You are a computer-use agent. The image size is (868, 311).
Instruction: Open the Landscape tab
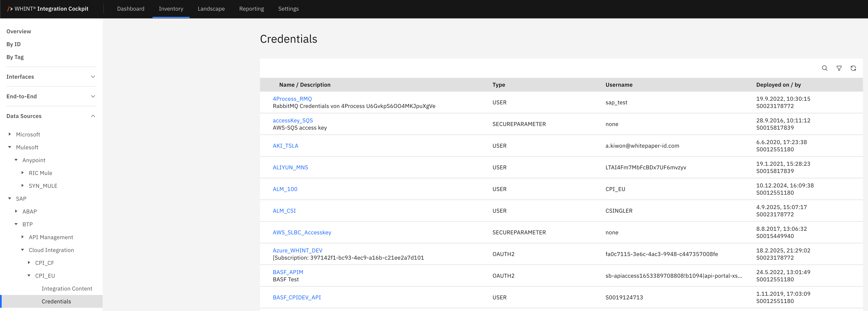pos(211,9)
